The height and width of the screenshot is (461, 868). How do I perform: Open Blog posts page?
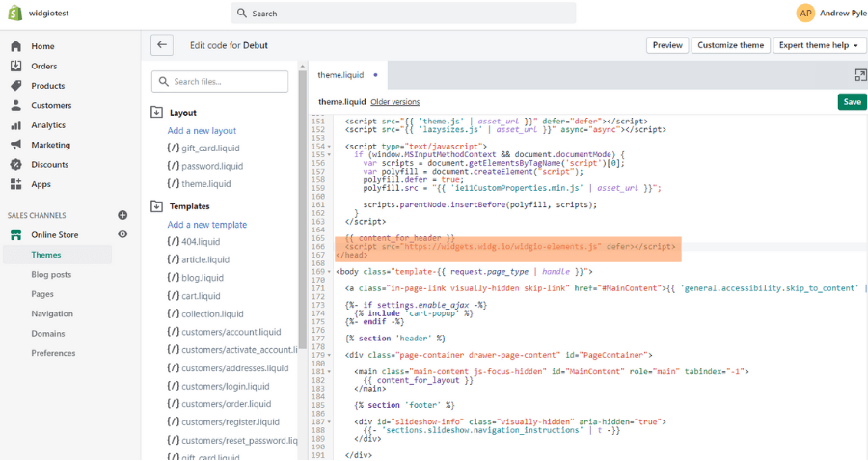click(x=51, y=275)
